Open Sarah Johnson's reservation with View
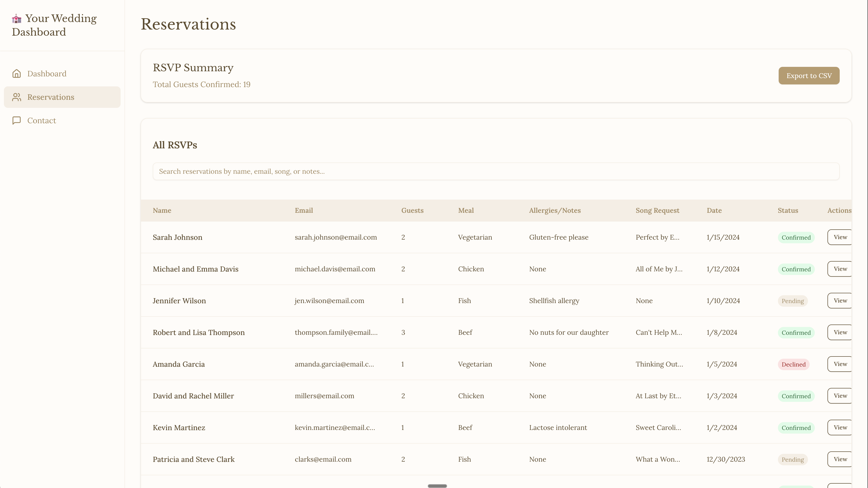The image size is (868, 488). click(x=840, y=237)
